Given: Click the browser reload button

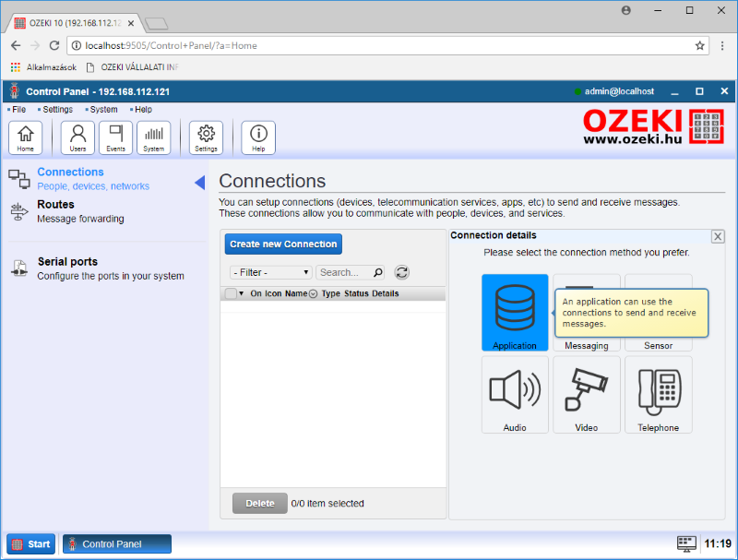Looking at the screenshot, I should tap(54, 45).
